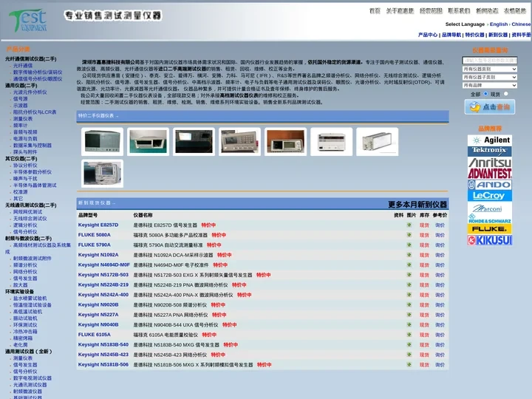Open the last top-row module instrument thumbnail
Viewport: 532px width, 399px height.
[x=377, y=141]
